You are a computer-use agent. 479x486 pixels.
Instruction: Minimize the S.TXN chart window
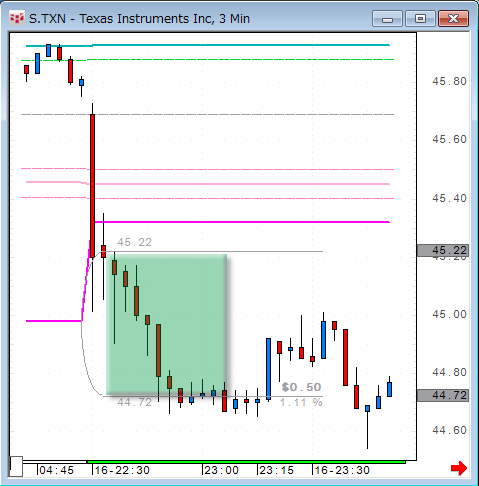(387, 19)
